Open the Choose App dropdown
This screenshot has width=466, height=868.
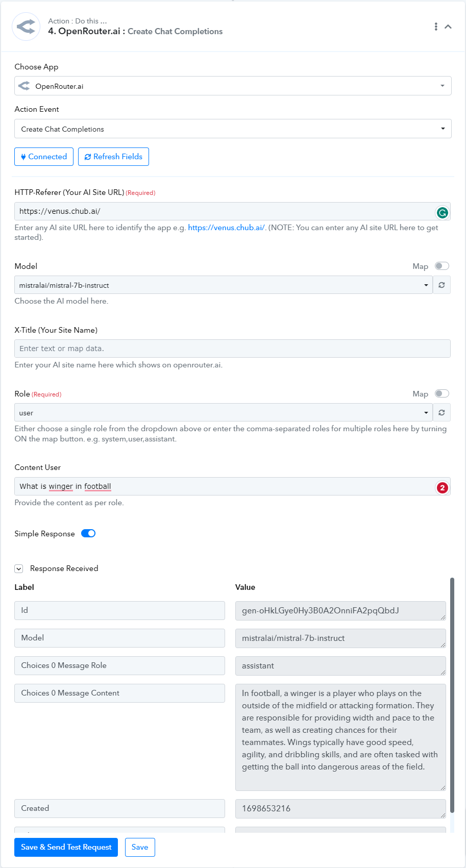233,86
